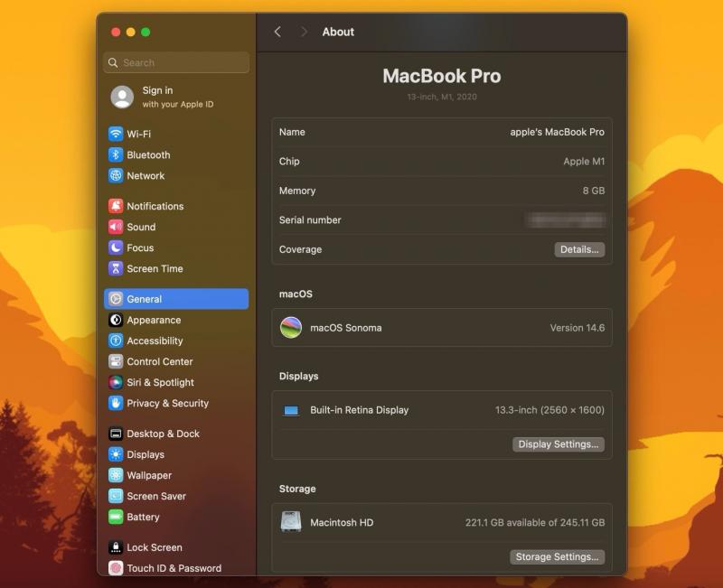The image size is (723, 588).
Task: Click the large "MacBook Pro" heading
Action: tap(442, 76)
